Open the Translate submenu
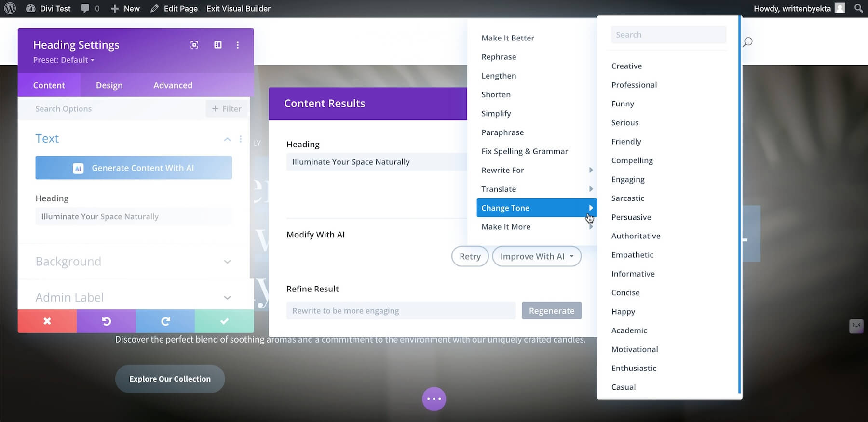The height and width of the screenshot is (422, 868). (x=537, y=189)
